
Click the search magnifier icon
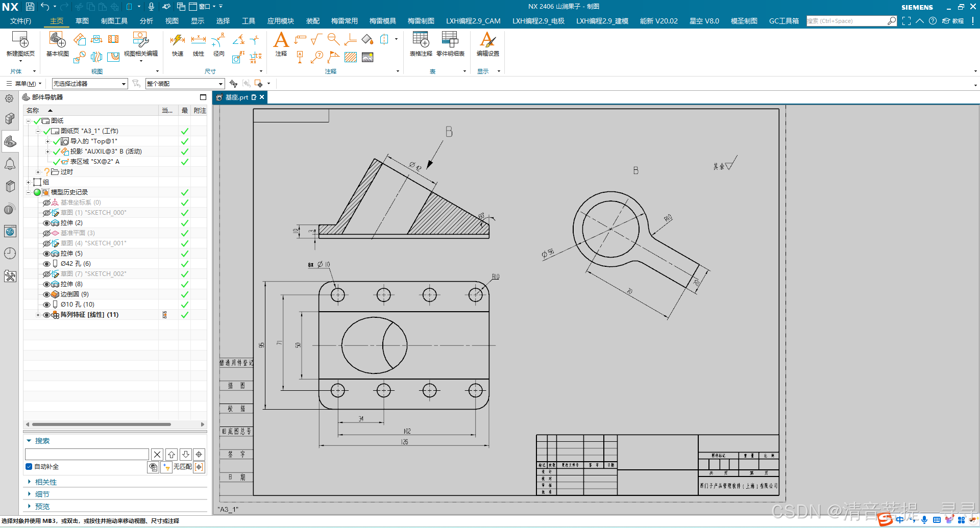tap(892, 21)
